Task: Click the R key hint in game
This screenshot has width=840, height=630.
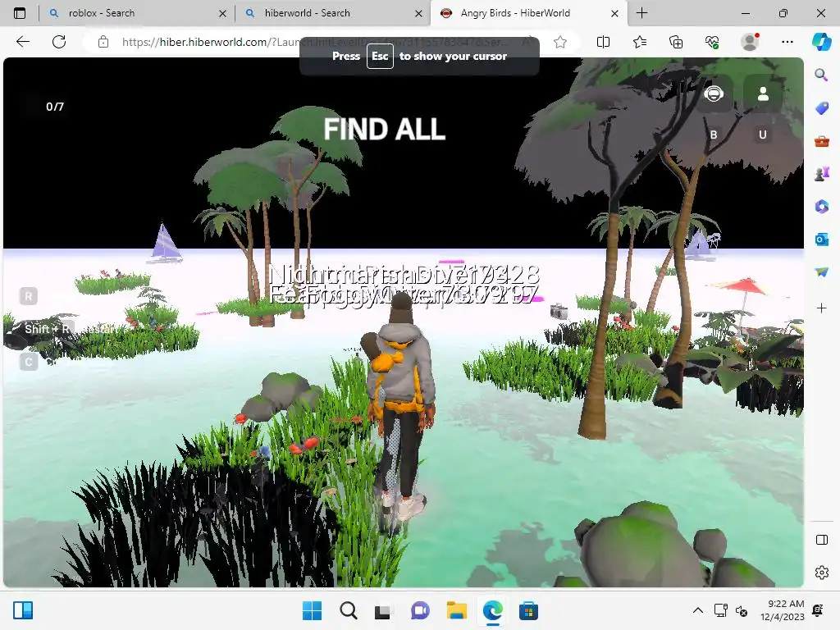Action: coord(29,295)
